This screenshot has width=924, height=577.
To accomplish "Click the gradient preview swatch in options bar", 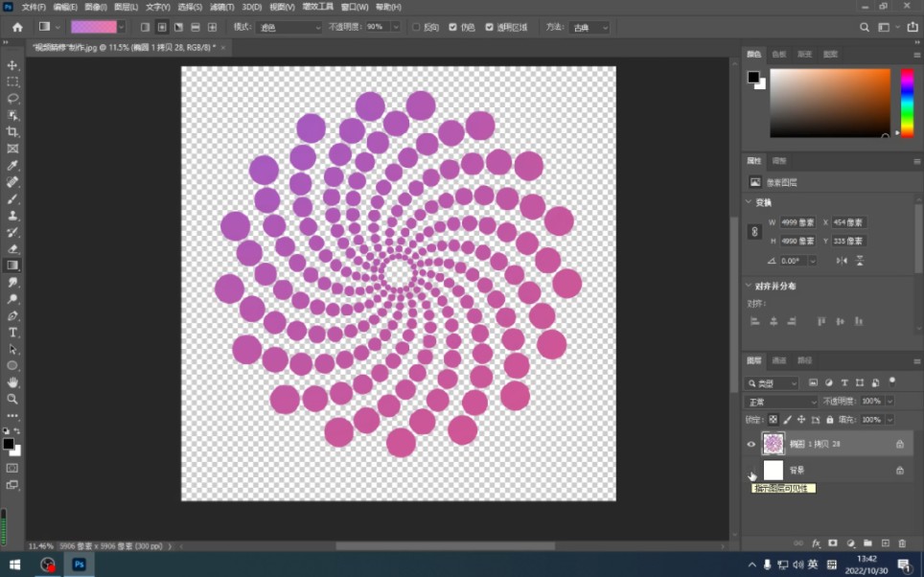I will [x=93, y=28].
